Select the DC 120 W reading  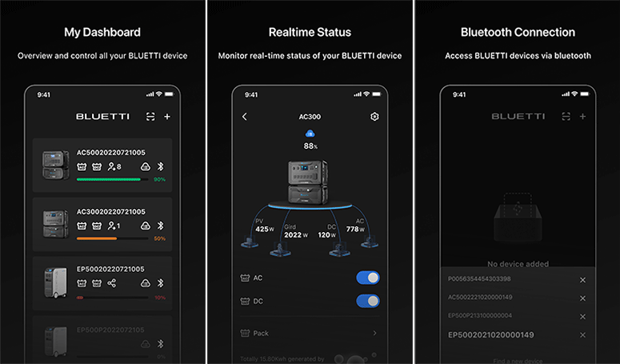(x=327, y=231)
